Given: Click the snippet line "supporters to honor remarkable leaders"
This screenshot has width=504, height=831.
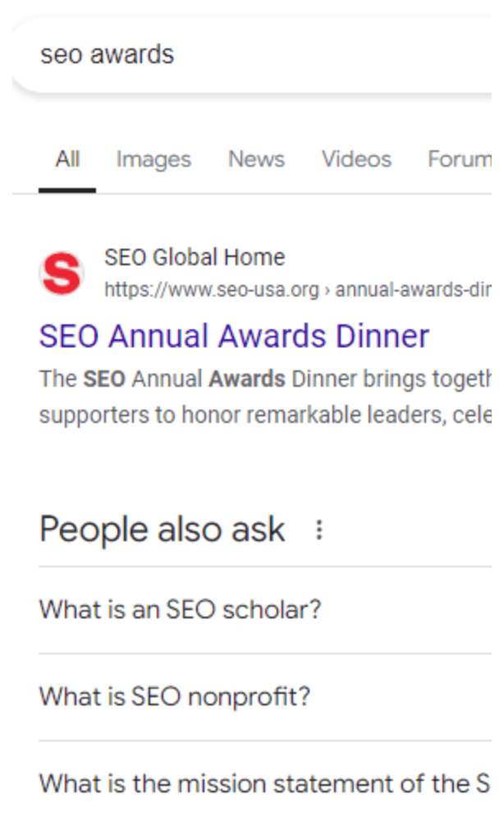Looking at the screenshot, I should 264,415.
